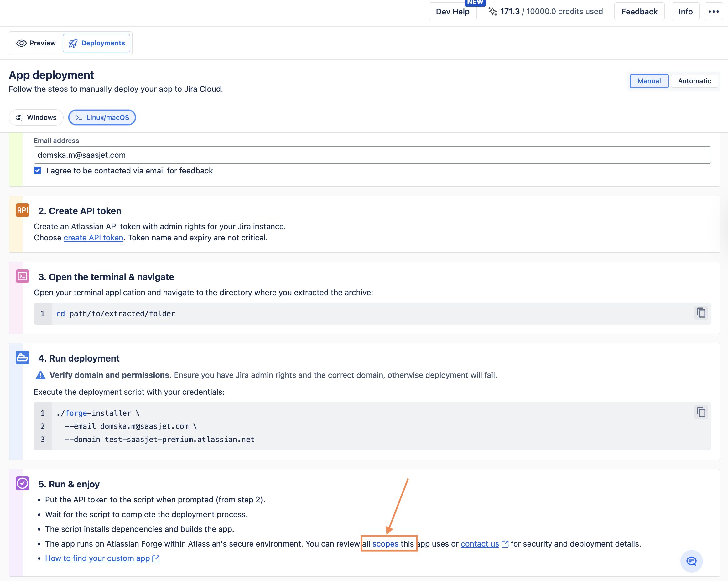
Task: Open the Dev Help button
Action: (x=452, y=12)
